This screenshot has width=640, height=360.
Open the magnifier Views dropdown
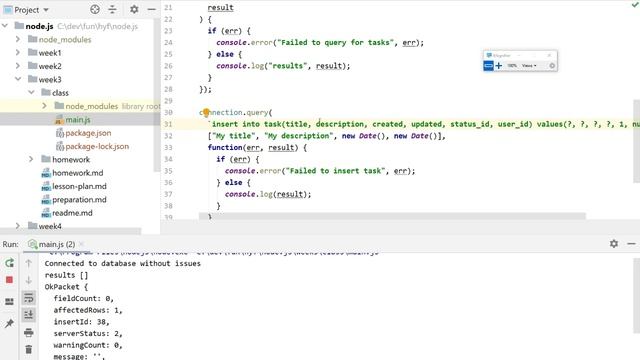tap(529, 66)
